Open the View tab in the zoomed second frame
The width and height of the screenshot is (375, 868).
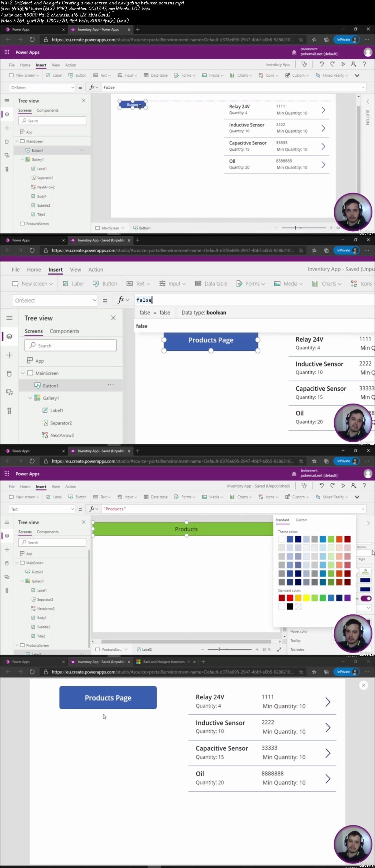point(75,269)
